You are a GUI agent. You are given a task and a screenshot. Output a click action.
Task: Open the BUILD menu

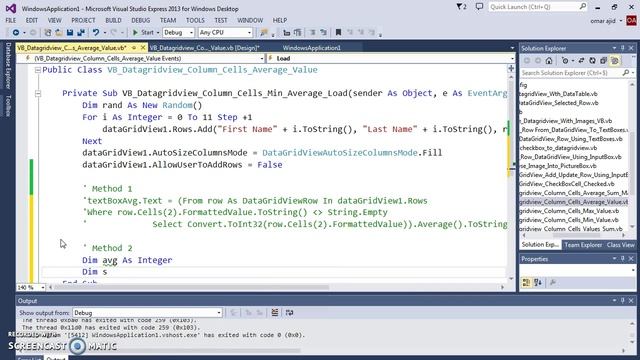113,20
